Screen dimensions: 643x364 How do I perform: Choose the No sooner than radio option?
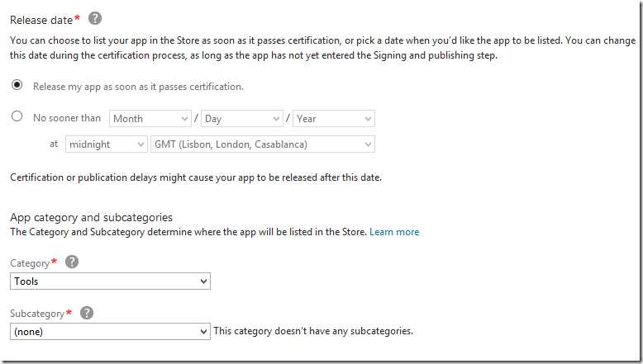[x=17, y=117]
